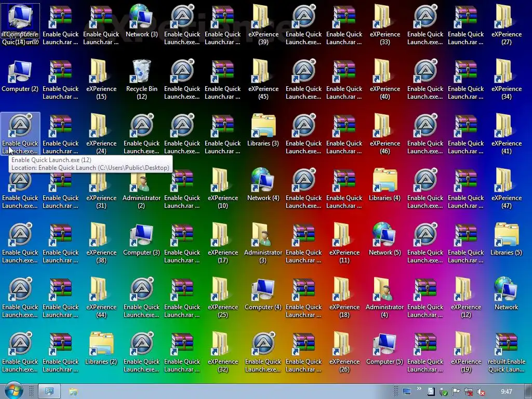This screenshot has height=399, width=532.
Task: Open the eXPerience (10) folder shortcut
Action: pyautogui.click(x=222, y=188)
